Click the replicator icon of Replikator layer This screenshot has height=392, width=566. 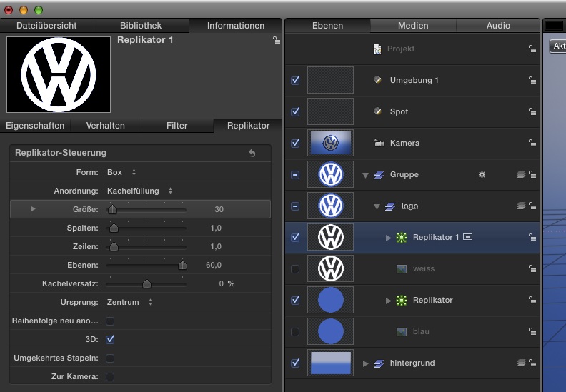coord(402,300)
